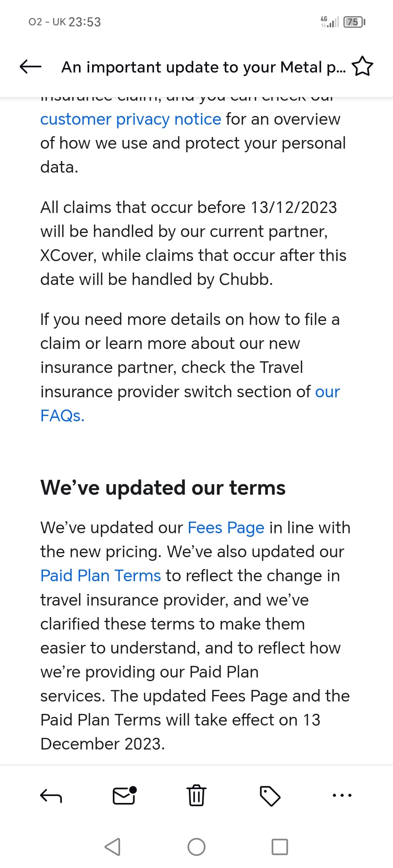This screenshot has width=393, height=868.
Task: Open the customer privacy notice link
Action: 131,119
